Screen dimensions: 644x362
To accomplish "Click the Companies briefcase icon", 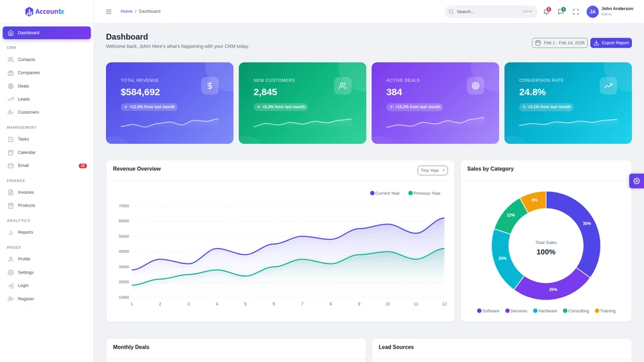I will pos(11,72).
